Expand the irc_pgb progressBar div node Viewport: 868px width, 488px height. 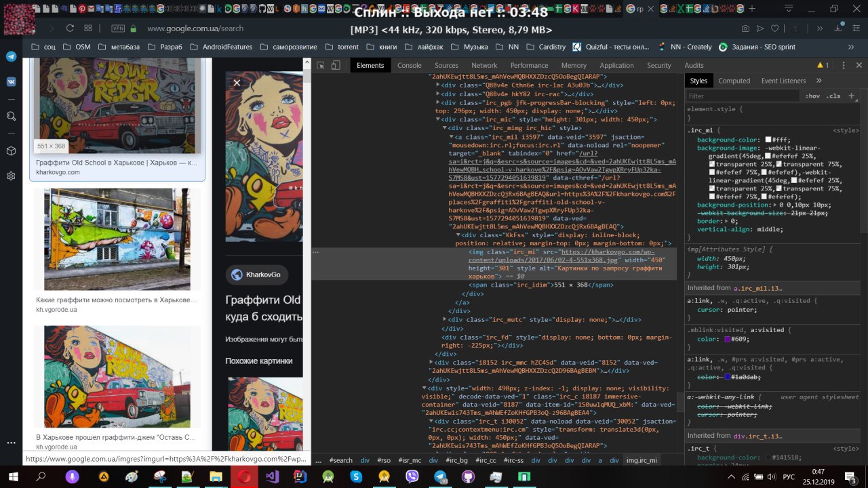coord(438,102)
